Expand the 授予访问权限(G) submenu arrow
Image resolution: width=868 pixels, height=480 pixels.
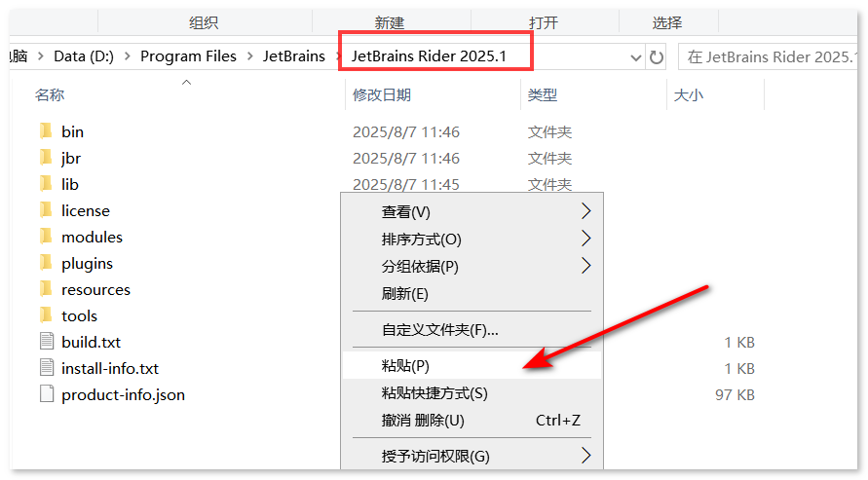point(586,456)
